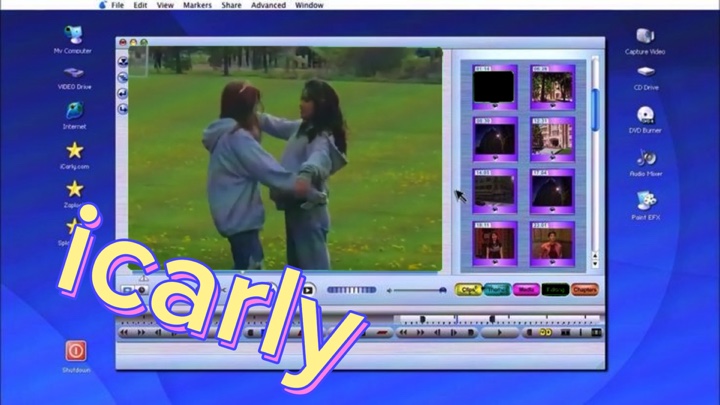Click the magenta Media button
This screenshot has width=720, height=405.
point(526,290)
